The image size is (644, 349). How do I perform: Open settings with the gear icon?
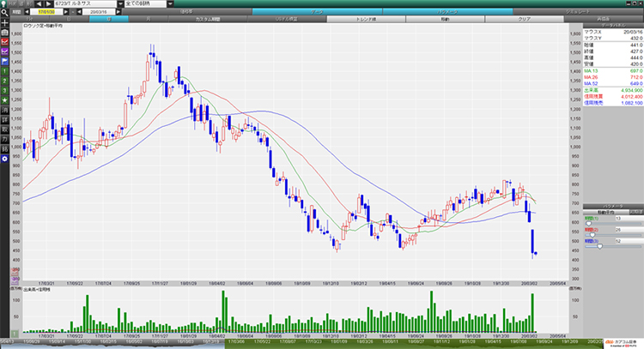click(x=5, y=159)
